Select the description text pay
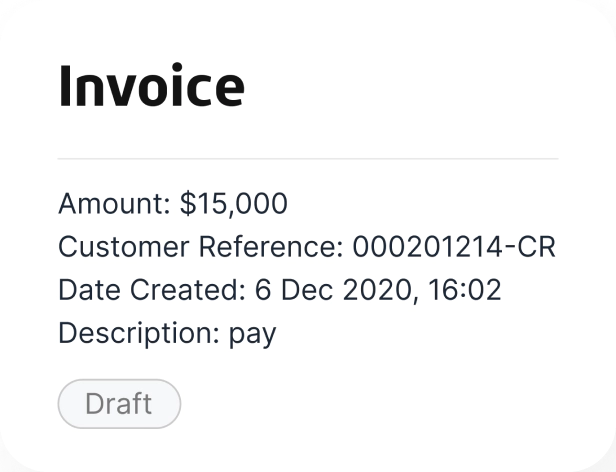Screen dimensions: 616x472 tap(253, 336)
